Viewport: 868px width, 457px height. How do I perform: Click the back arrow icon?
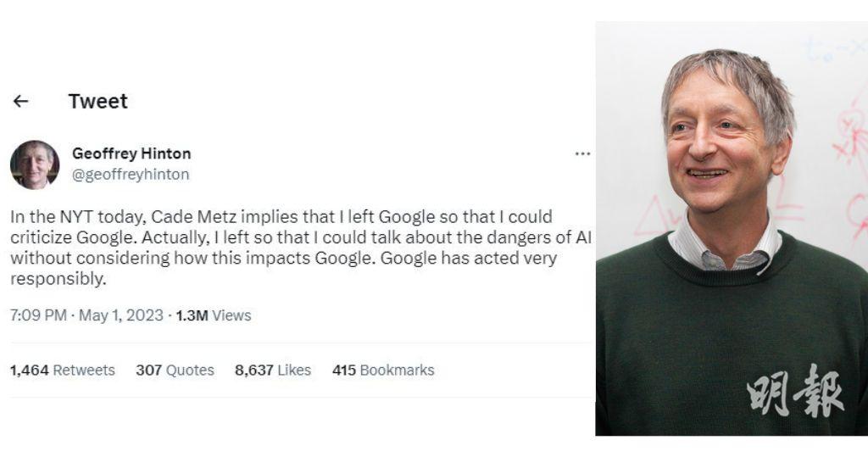point(21,102)
